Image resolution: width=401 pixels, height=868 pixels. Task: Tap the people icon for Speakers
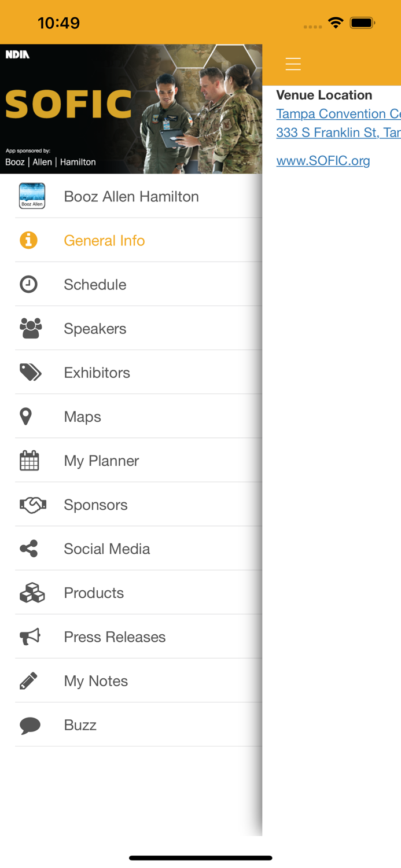31,329
